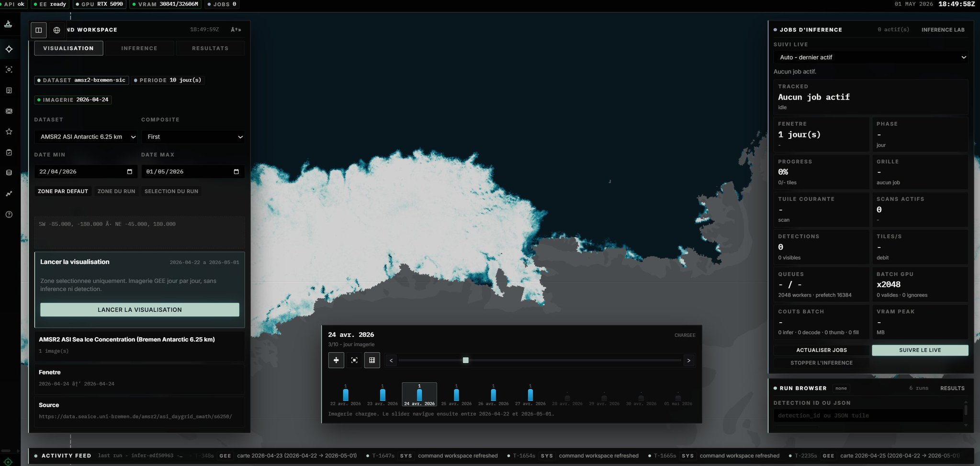Open Results link in Run Browser

click(952, 388)
